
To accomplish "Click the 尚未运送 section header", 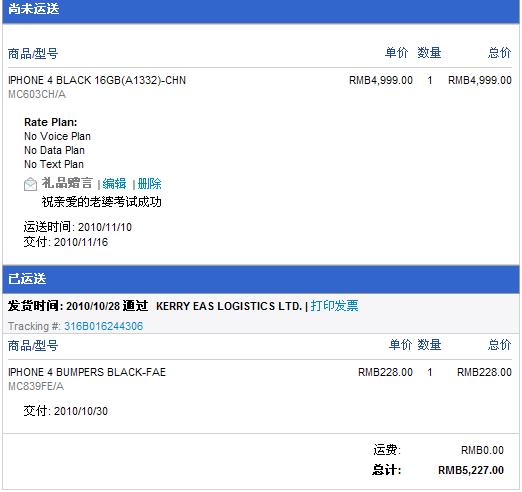I will [x=261, y=11].
